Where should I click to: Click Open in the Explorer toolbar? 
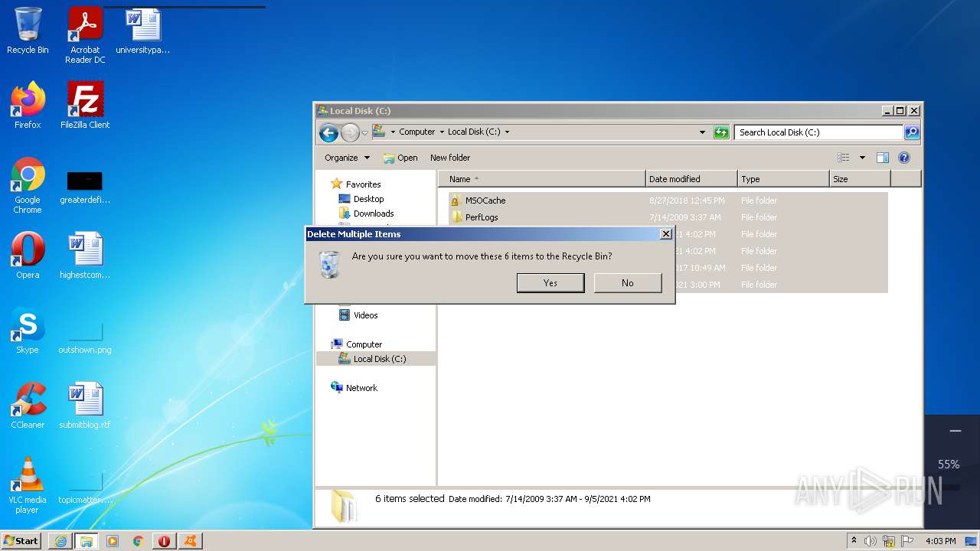400,158
